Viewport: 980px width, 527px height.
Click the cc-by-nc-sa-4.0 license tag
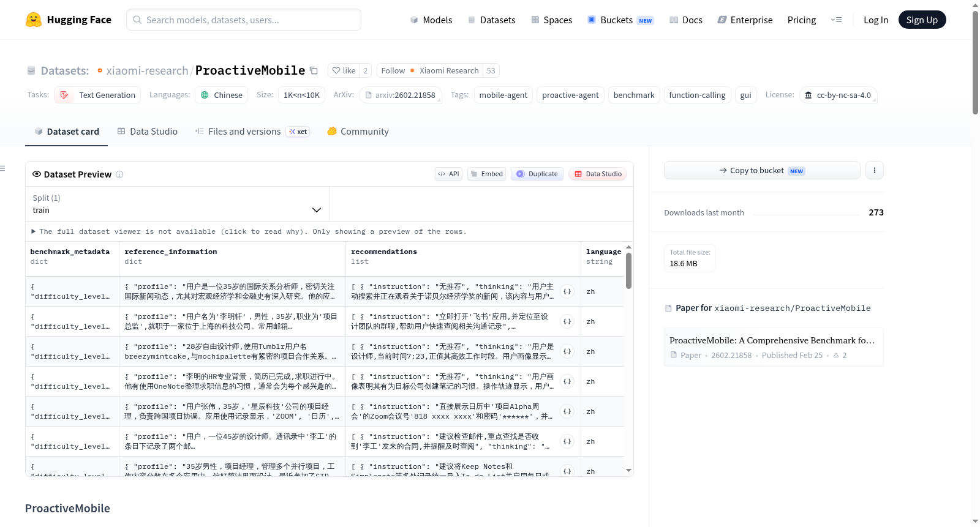(838, 95)
